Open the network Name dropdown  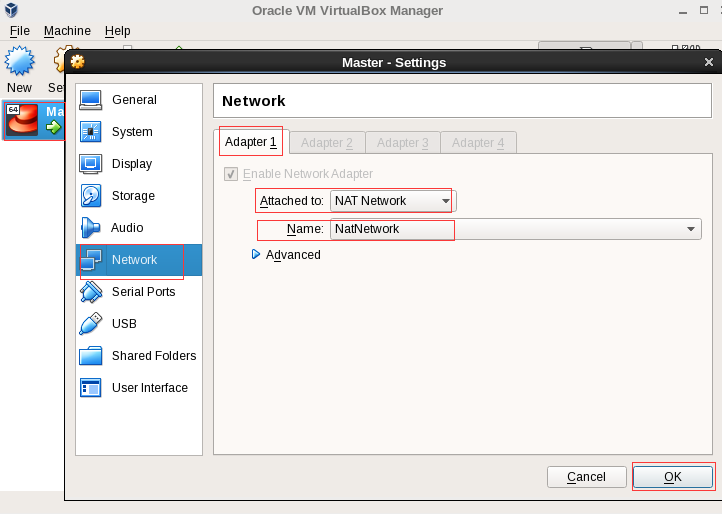click(x=515, y=229)
